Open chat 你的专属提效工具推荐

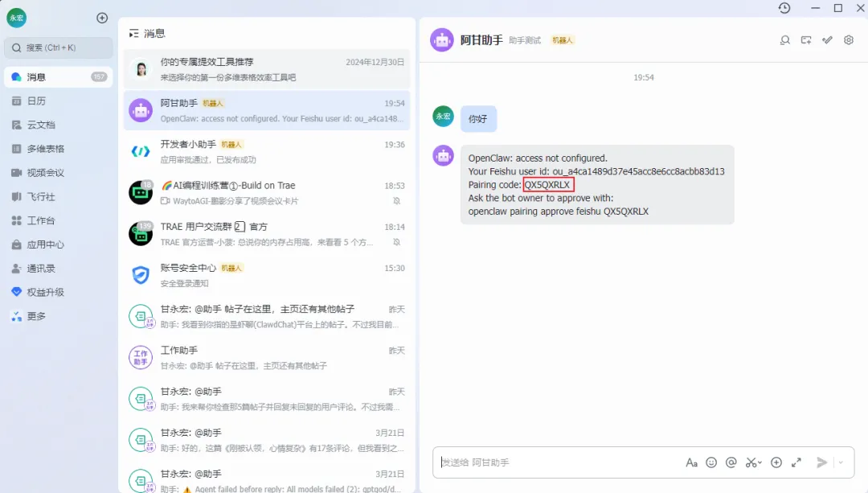[x=267, y=69]
